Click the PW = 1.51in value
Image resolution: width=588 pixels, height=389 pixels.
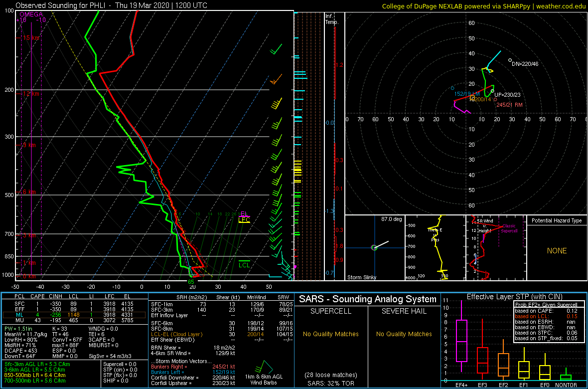pyautogui.click(x=20, y=329)
